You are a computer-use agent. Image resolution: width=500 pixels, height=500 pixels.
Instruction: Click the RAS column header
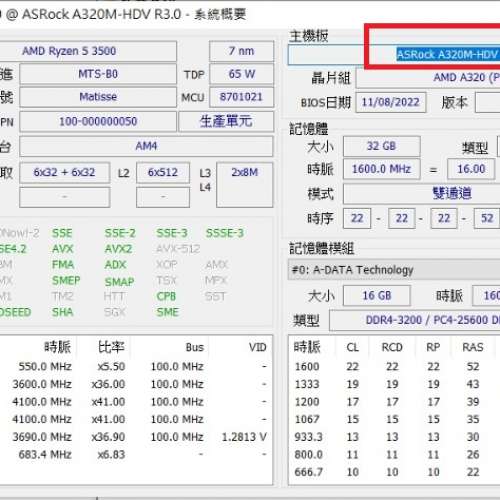point(473,347)
